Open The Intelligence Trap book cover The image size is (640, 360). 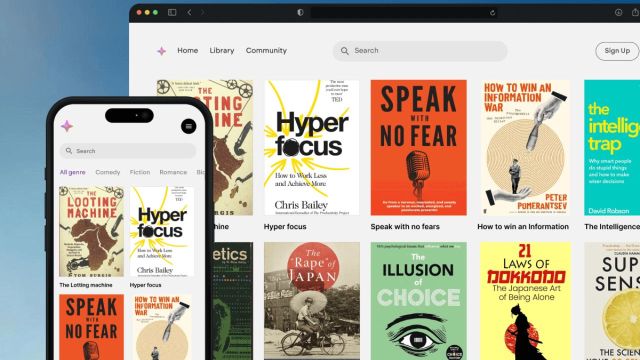click(x=612, y=147)
